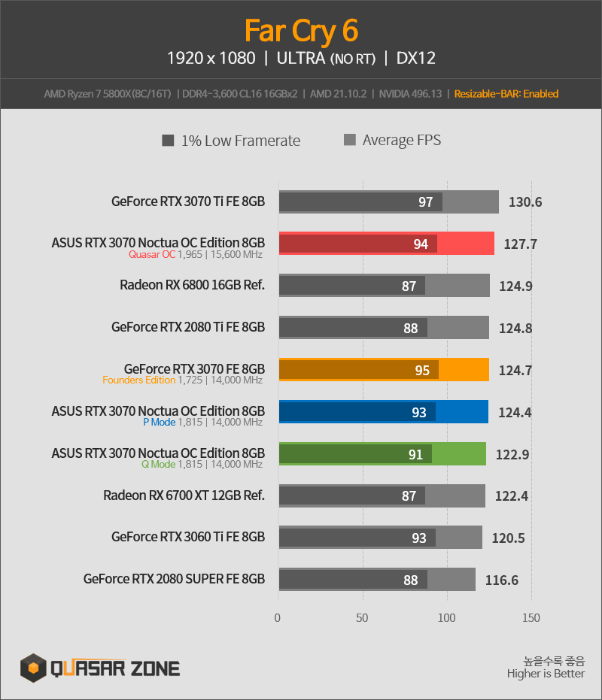Click the Higher is Better caption
The width and height of the screenshot is (602, 700).
point(546,674)
